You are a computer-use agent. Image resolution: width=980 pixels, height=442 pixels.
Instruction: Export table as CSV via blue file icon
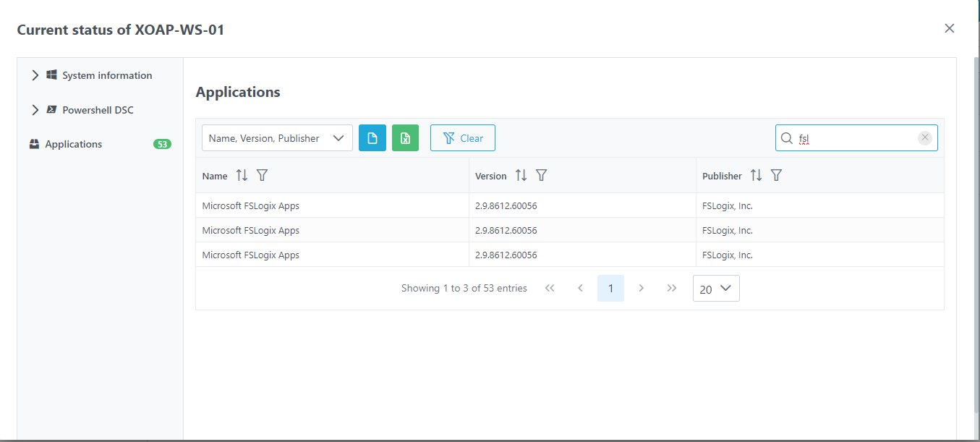372,138
